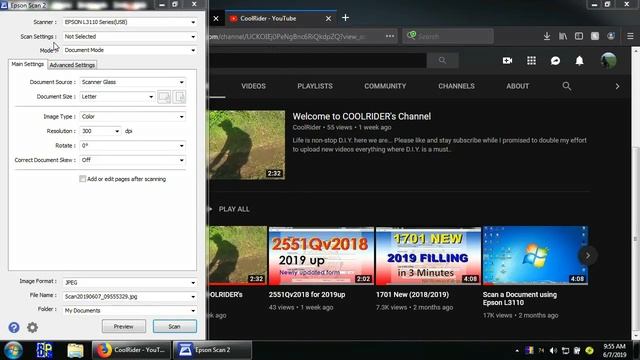Open 2551Qv2018 for 2019up video title

(x=307, y=295)
